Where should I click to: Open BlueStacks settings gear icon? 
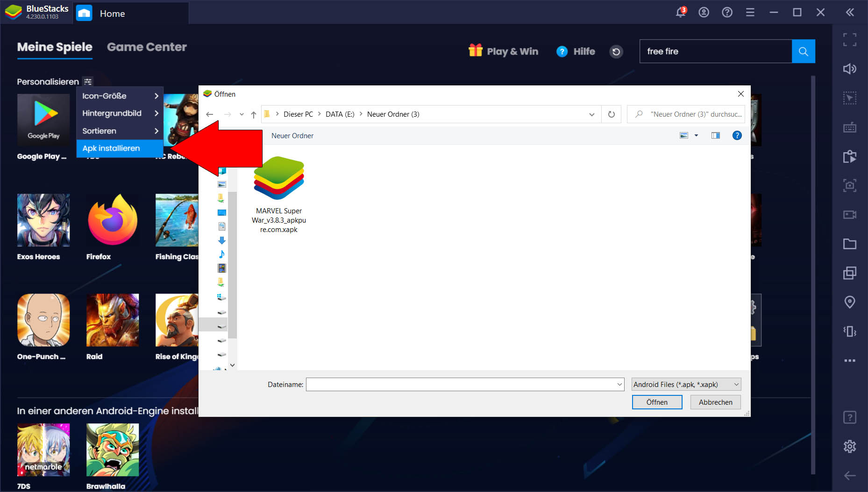tap(850, 446)
